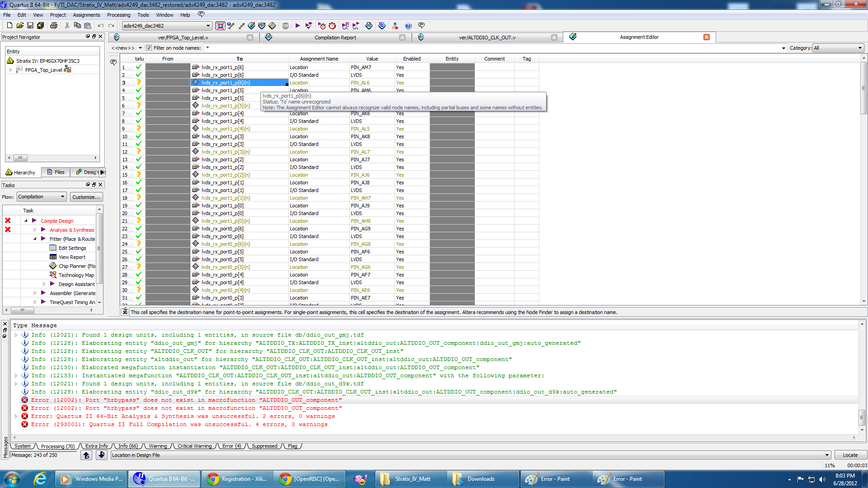The image size is (868, 488).
Task: Toggle the Filter on node names checkbox
Action: [149, 48]
